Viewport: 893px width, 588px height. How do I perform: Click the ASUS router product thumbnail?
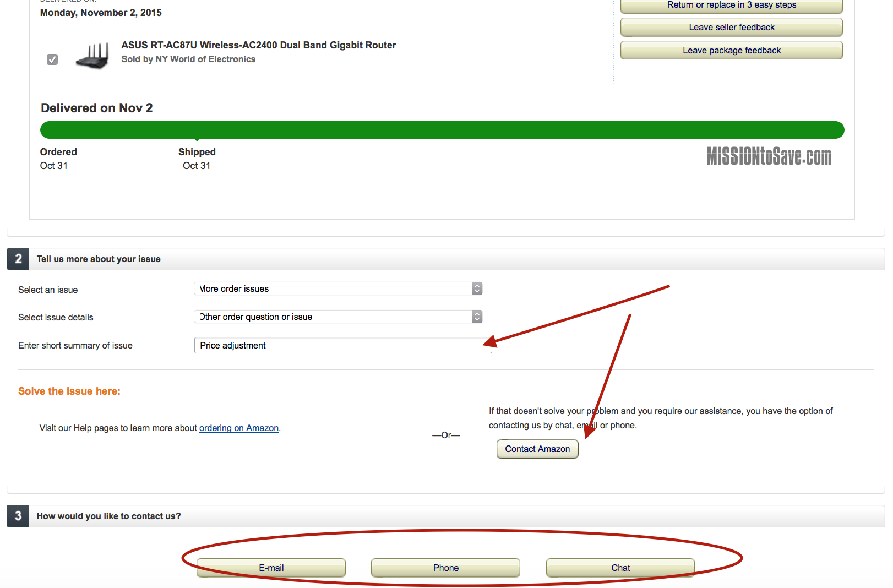92,55
